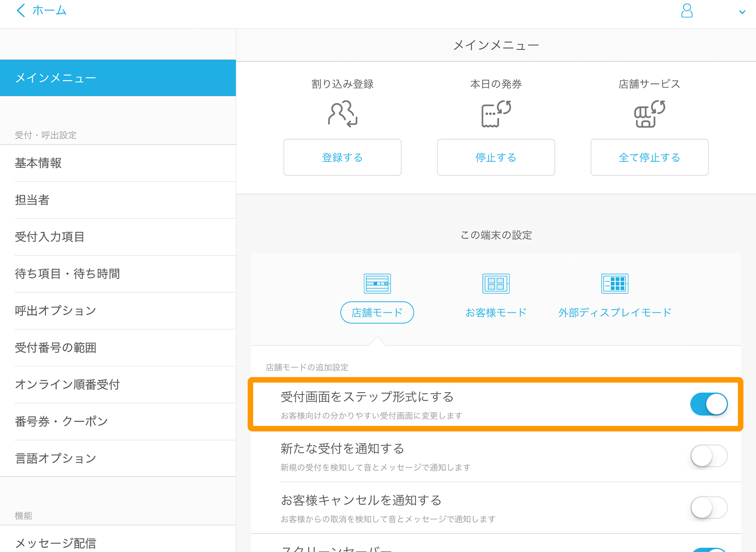
Task: Click the 受付・呼出設定 section header
Action: tap(46, 135)
